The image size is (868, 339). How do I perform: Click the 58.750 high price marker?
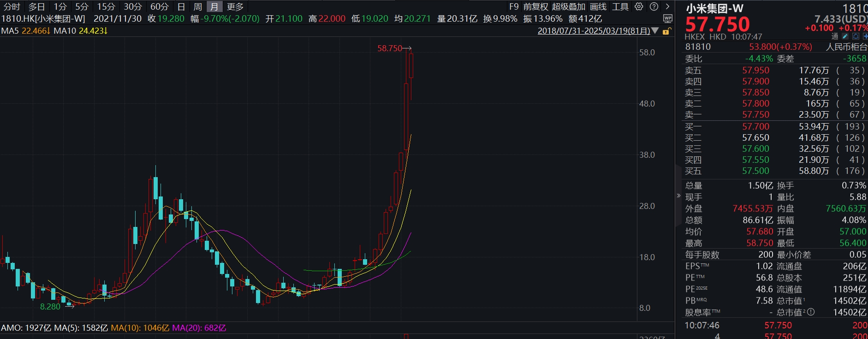point(390,48)
